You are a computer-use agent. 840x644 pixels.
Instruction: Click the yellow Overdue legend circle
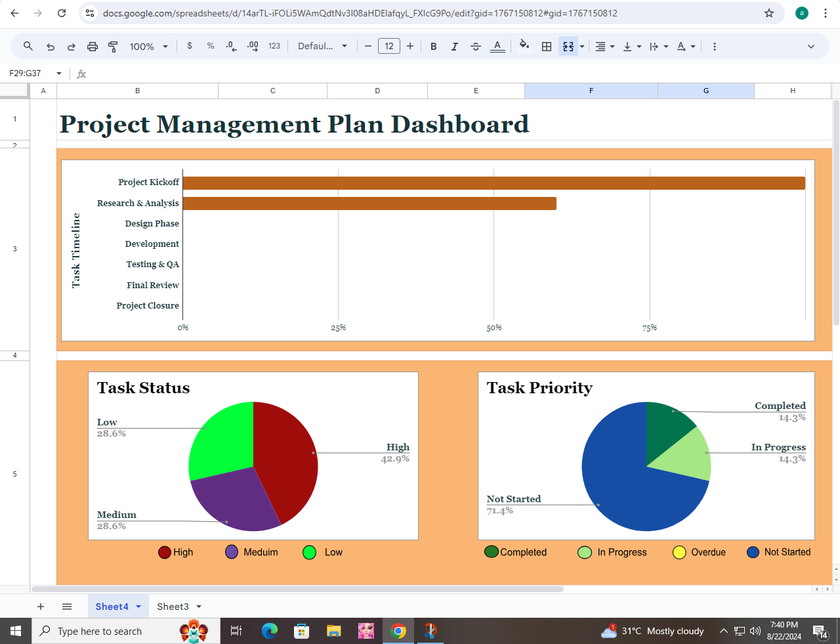click(679, 552)
